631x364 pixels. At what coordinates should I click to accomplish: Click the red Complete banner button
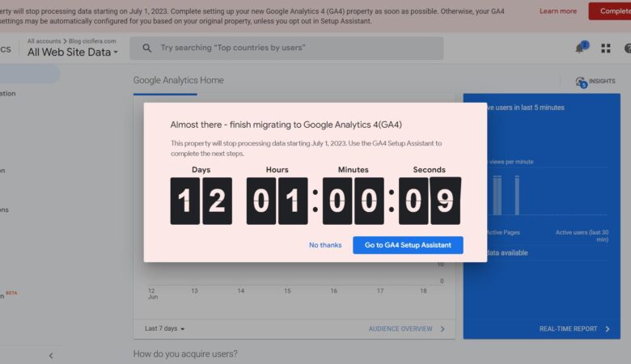pos(612,11)
